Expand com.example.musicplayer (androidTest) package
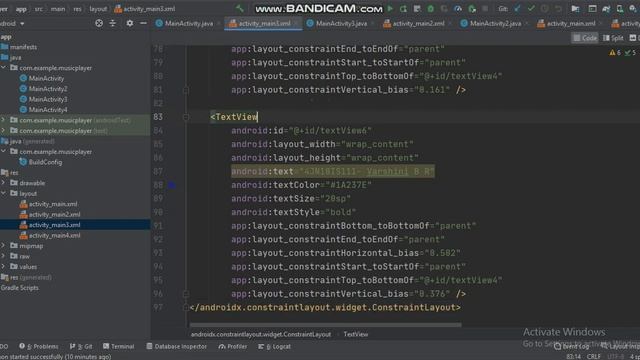The height and width of the screenshot is (360, 640). click(4, 120)
